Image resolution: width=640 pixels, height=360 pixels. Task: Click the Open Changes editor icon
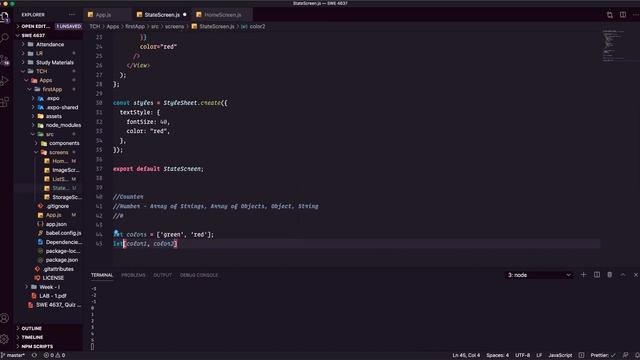coord(609,15)
